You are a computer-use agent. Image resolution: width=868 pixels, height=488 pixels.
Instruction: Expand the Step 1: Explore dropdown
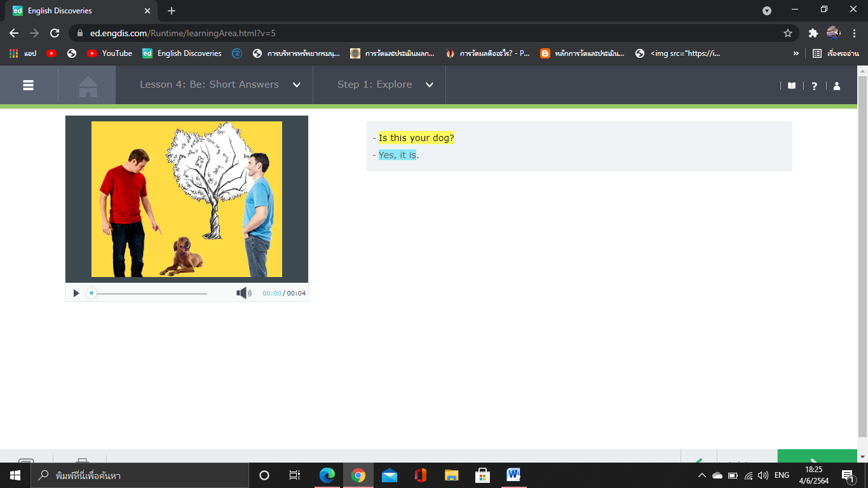(x=429, y=85)
